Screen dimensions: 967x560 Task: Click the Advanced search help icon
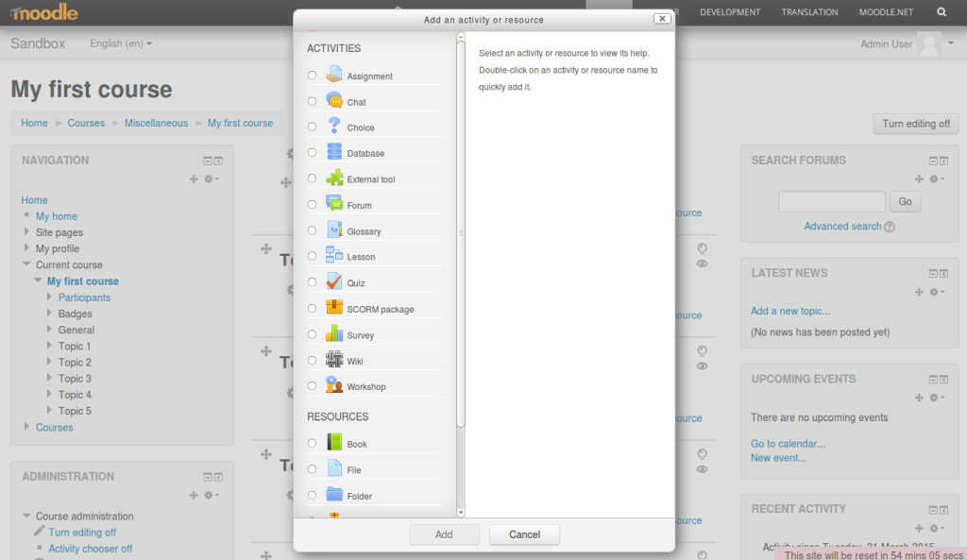point(890,227)
